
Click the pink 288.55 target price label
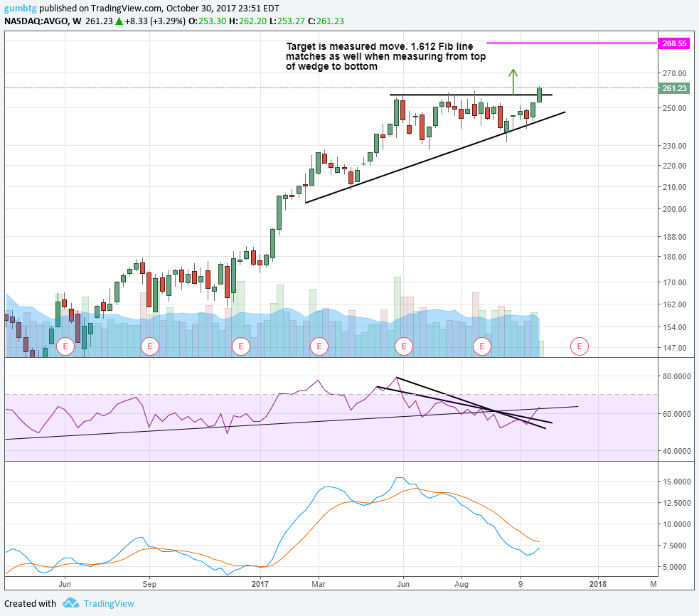(x=674, y=43)
